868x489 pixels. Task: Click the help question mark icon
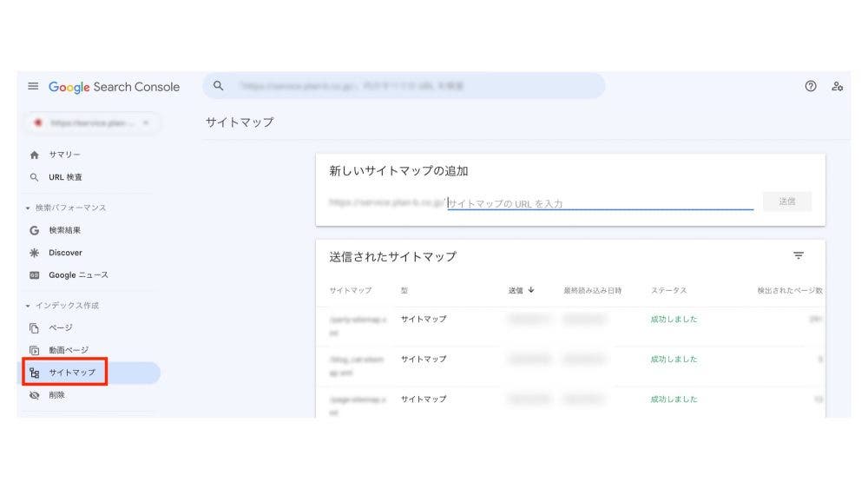pyautogui.click(x=811, y=86)
